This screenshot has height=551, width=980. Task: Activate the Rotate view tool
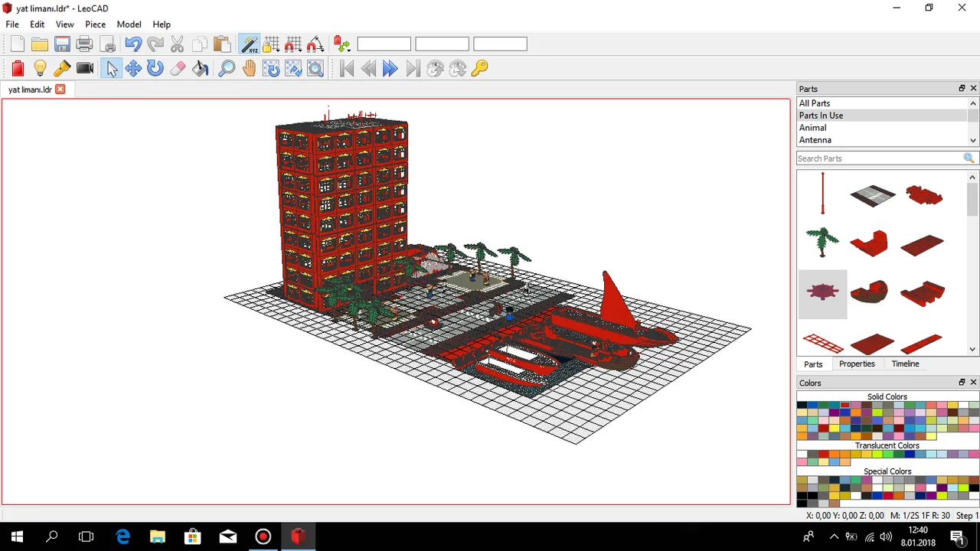click(271, 68)
